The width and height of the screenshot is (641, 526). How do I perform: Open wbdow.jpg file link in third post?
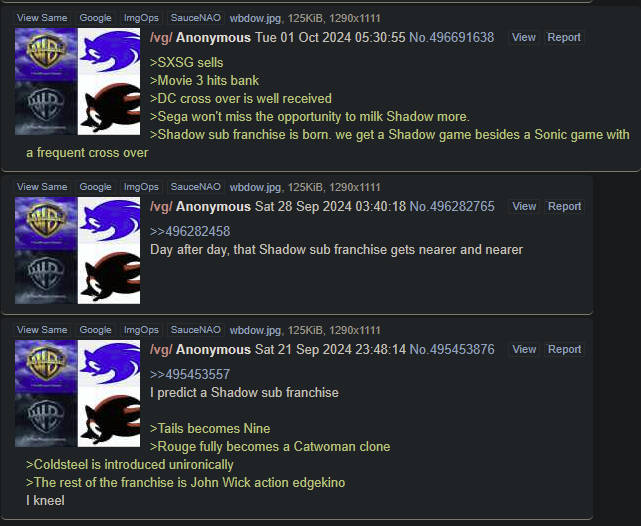click(x=255, y=330)
